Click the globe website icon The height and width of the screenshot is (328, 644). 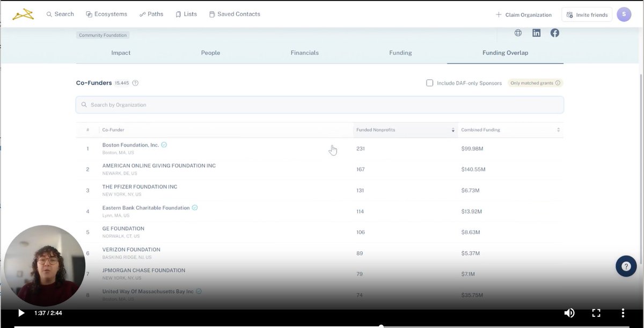coord(518,33)
